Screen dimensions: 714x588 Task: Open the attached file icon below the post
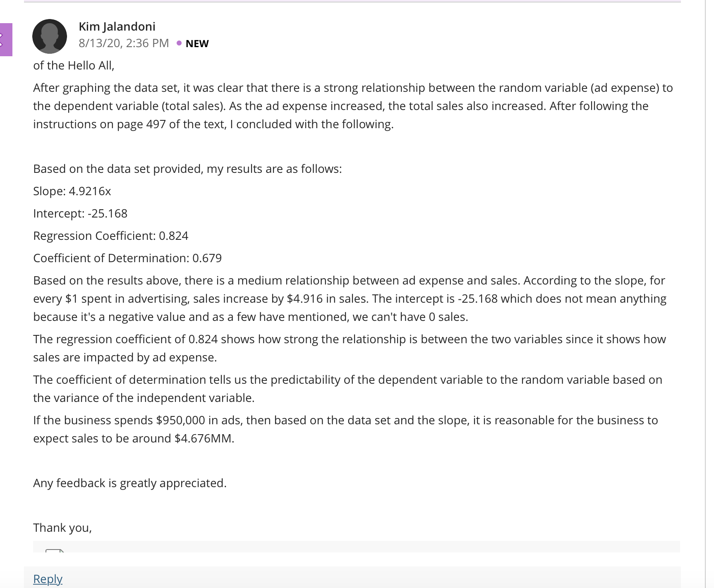(x=55, y=550)
